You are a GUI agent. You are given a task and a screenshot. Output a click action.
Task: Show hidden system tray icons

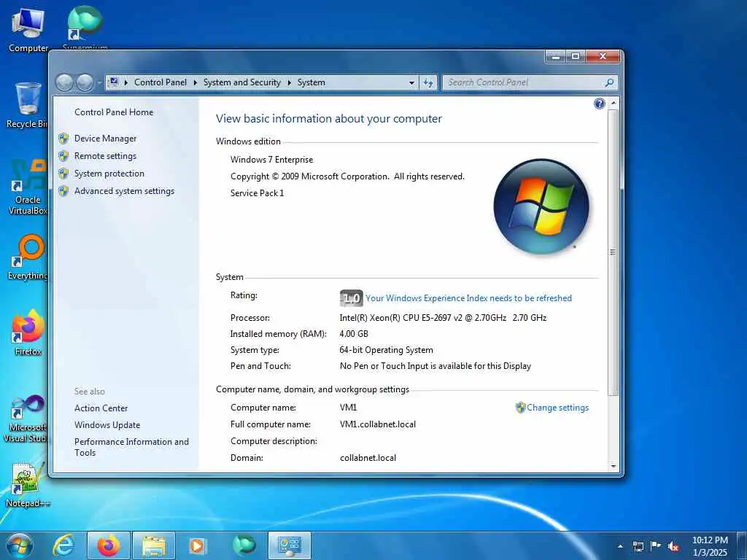click(x=620, y=546)
